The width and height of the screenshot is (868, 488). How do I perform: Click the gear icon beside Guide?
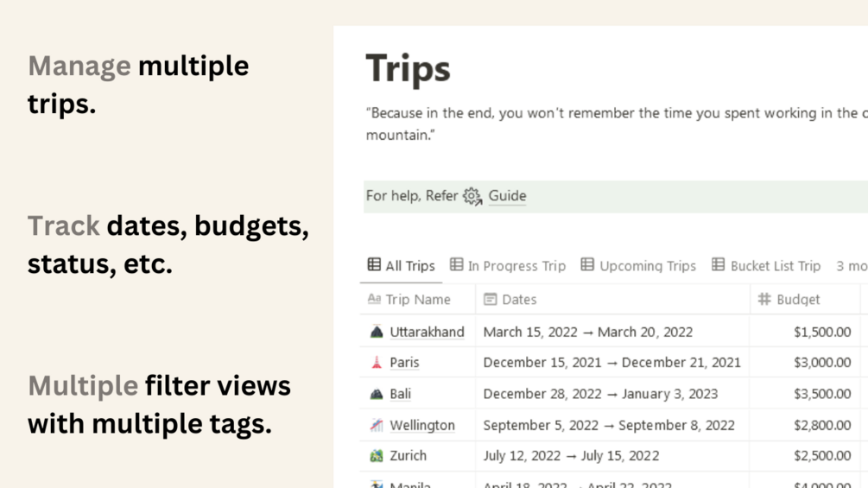click(x=472, y=196)
